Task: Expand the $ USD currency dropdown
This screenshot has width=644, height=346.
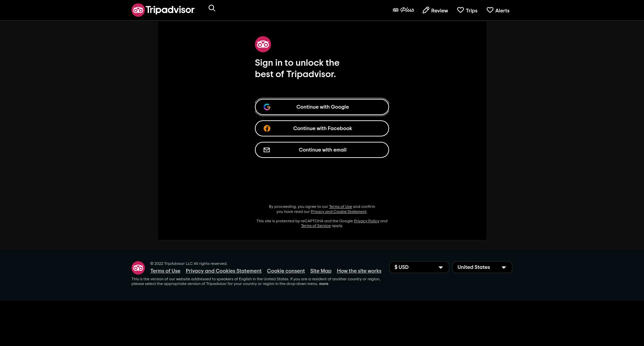Action: pos(419,267)
